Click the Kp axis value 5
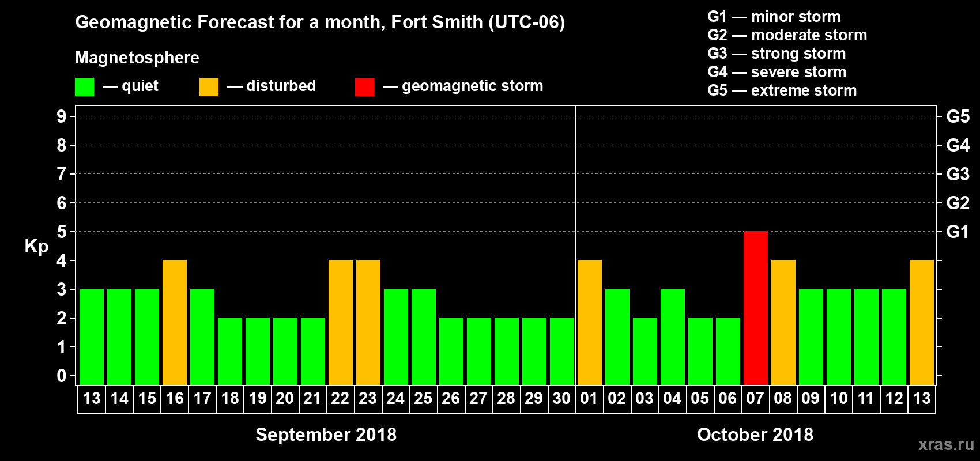Screen dimensions: 980x461 click(62, 232)
